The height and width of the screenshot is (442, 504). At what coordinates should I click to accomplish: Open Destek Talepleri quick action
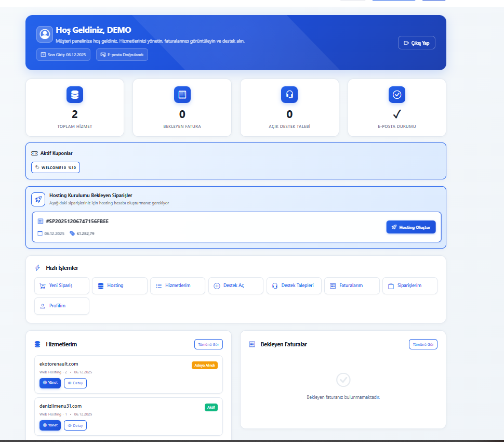click(294, 285)
